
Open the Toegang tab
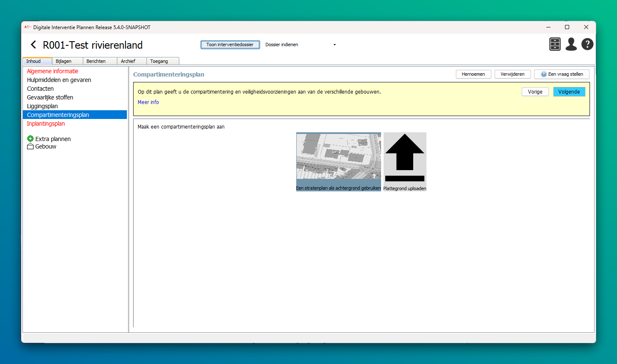(163, 61)
